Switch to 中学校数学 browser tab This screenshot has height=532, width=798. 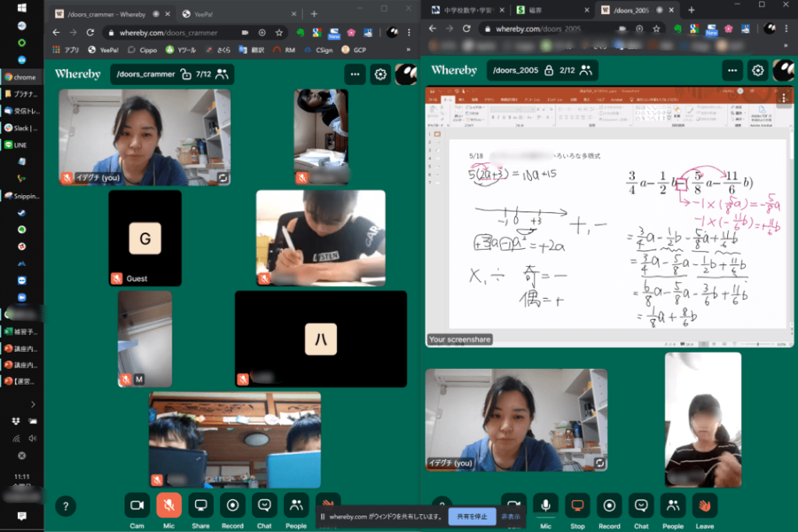coord(465,10)
